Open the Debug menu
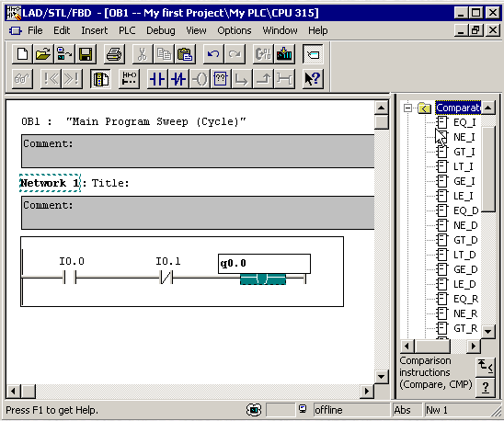This screenshot has width=504, height=421. point(161,30)
